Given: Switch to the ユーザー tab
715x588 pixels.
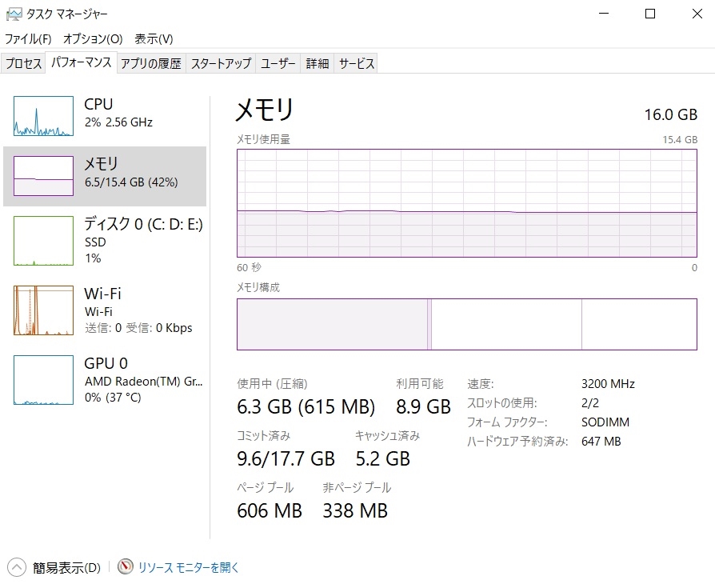Looking at the screenshot, I should pos(278,64).
